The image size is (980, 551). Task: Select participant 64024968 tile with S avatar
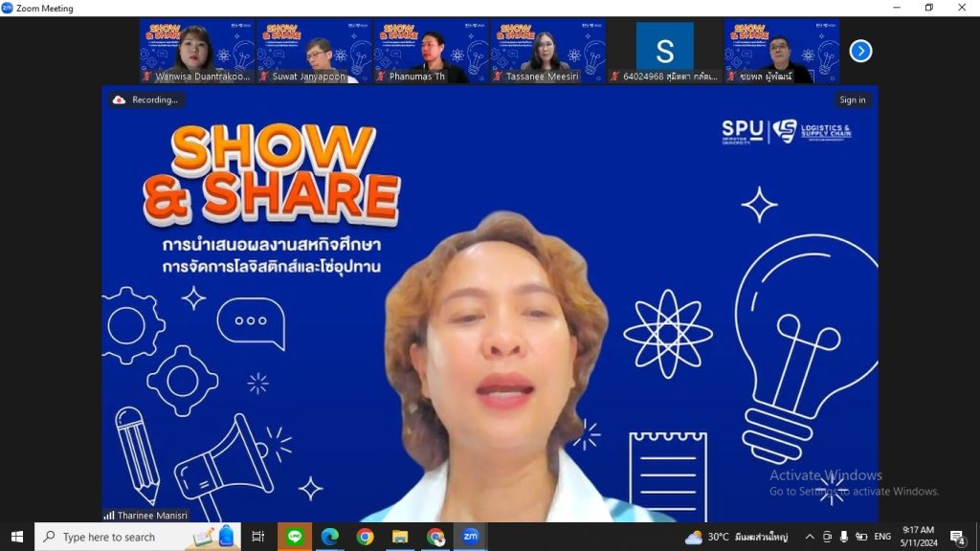665,52
